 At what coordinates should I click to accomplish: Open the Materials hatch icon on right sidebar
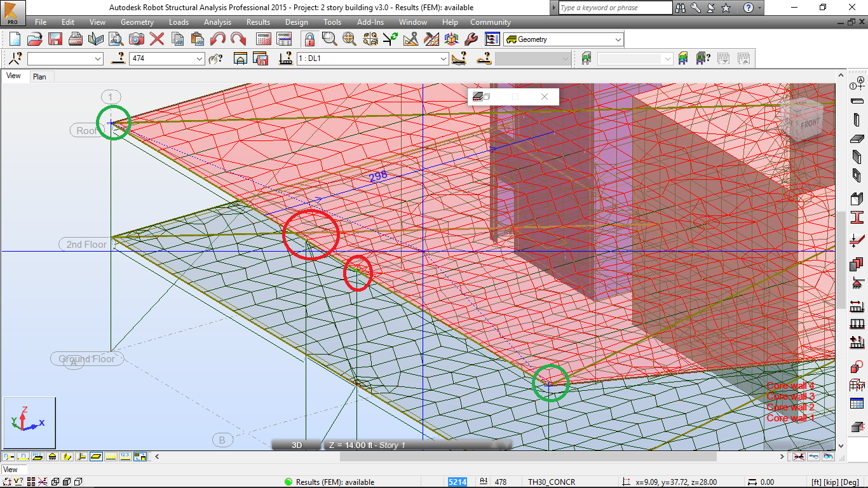855,264
